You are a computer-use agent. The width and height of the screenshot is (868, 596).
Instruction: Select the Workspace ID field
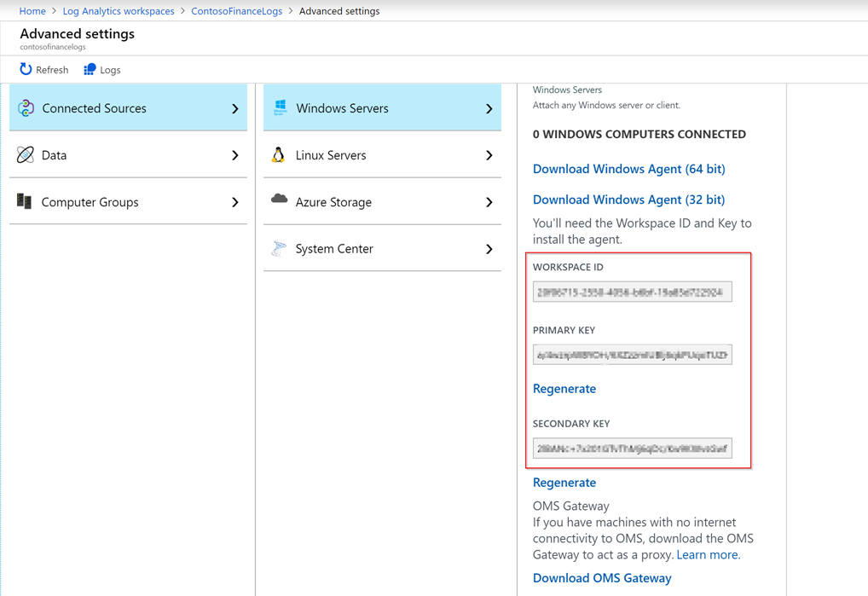[633, 291]
